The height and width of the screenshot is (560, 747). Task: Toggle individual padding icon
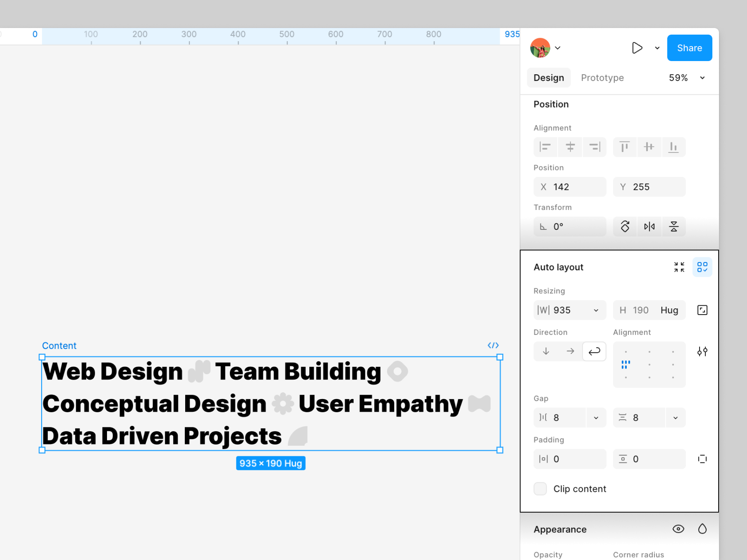pos(702,459)
